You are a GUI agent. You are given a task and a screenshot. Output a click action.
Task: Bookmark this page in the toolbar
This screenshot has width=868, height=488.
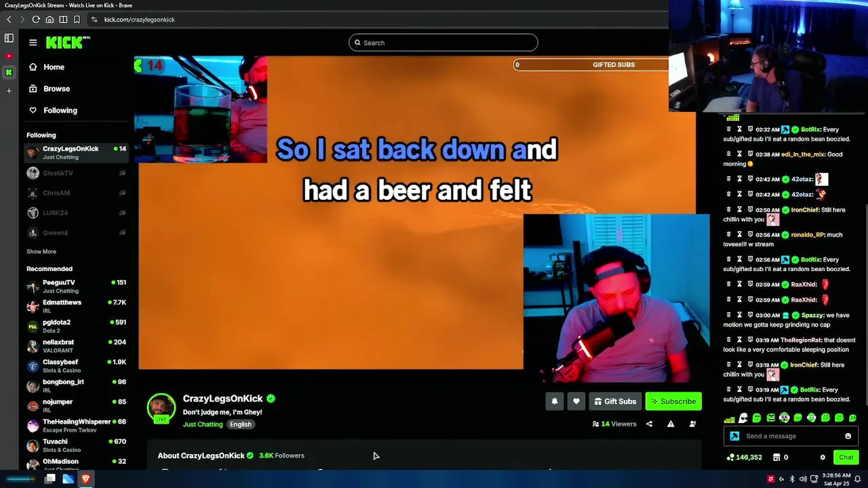pyautogui.click(x=77, y=20)
